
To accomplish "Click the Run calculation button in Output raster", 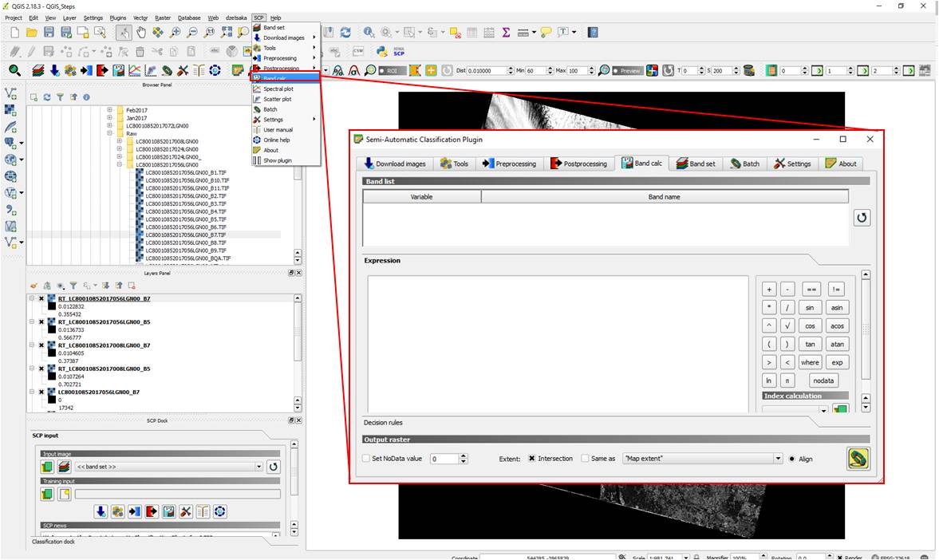I will [858, 459].
